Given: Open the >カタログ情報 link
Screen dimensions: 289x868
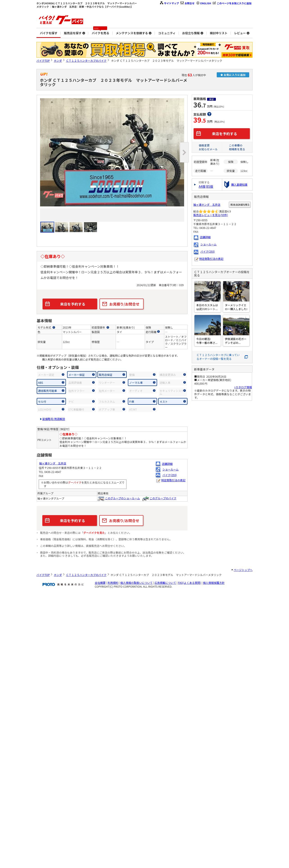Looking at the screenshot, I should pos(243,388).
